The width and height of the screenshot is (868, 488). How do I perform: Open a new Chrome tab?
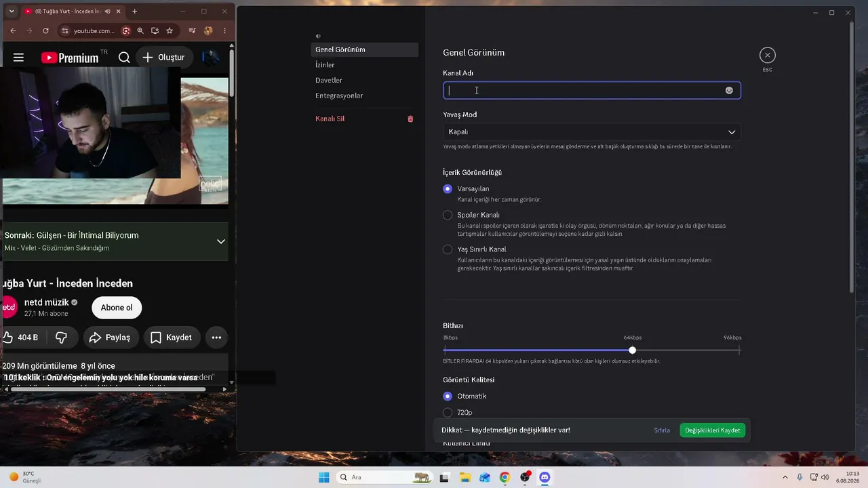click(x=134, y=12)
